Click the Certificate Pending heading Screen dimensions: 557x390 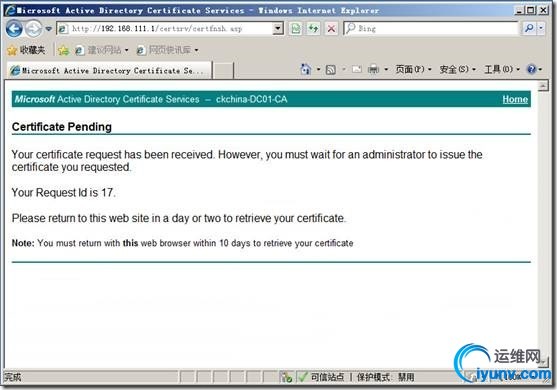pyautogui.click(x=62, y=127)
